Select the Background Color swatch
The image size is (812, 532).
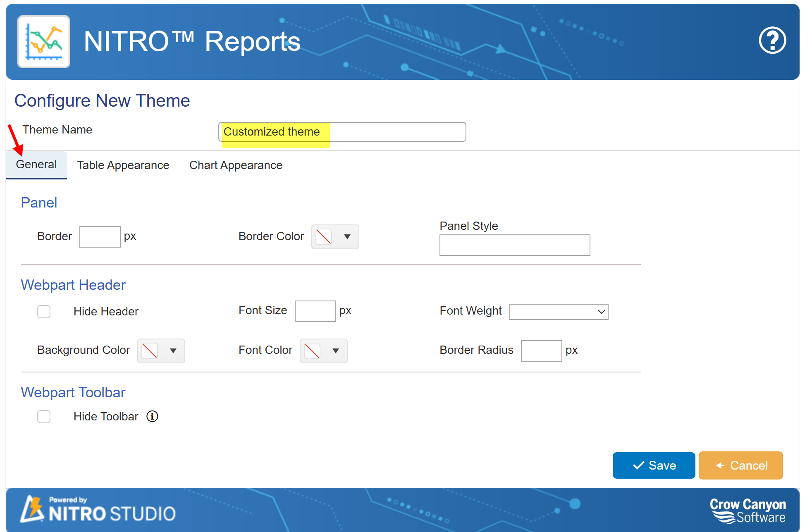[149, 351]
